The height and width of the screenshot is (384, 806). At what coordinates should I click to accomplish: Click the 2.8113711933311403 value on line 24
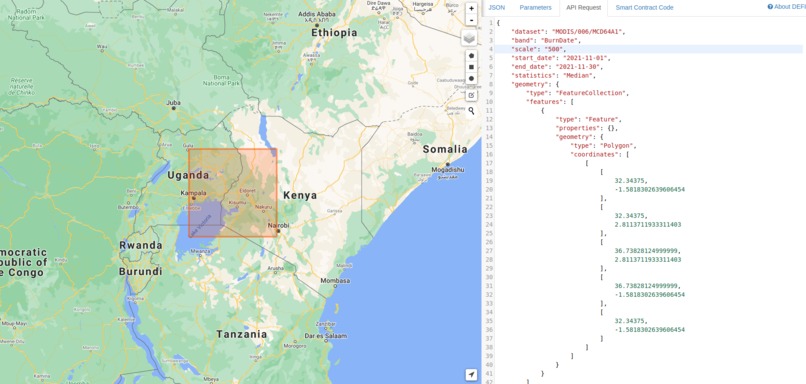[x=648, y=225]
